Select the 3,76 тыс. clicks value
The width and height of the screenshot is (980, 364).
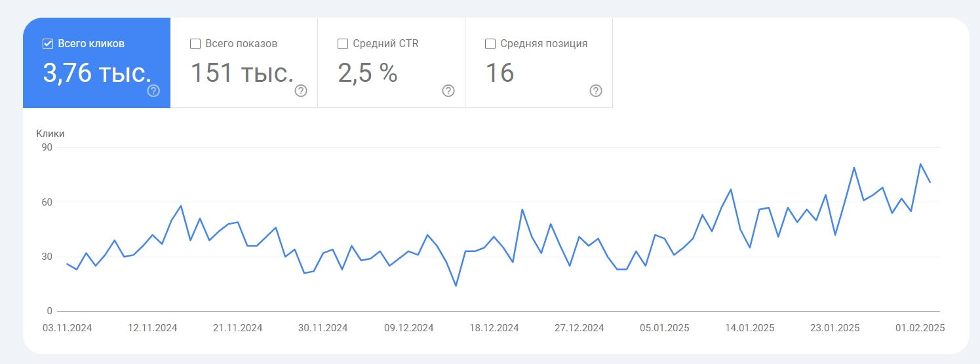click(x=97, y=73)
